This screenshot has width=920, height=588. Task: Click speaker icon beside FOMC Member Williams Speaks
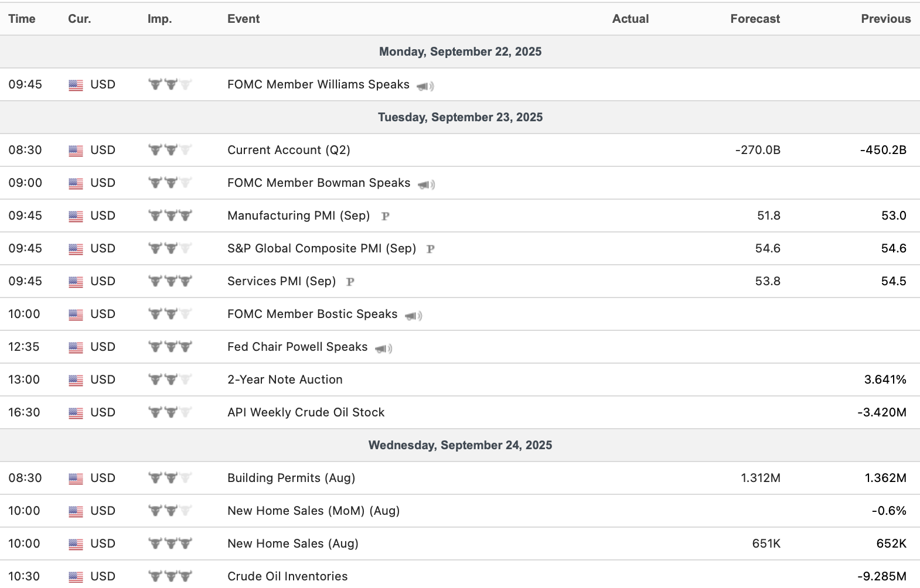click(x=425, y=86)
